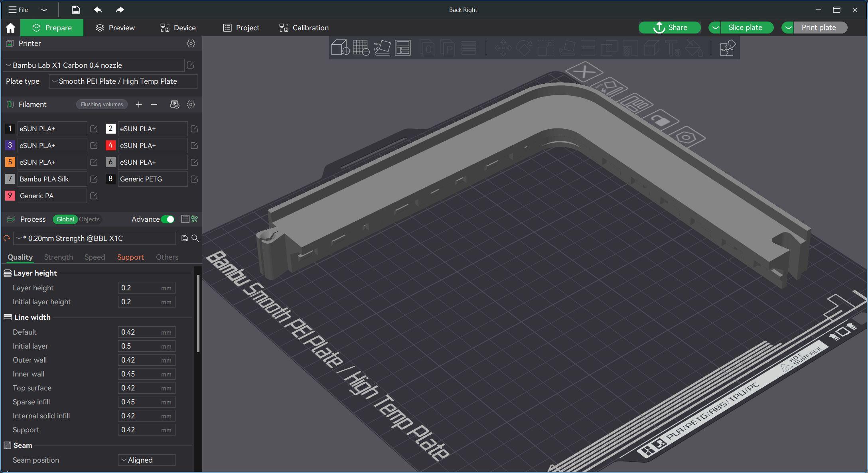Toggle the Support tab settings
The height and width of the screenshot is (473, 868).
[130, 257]
